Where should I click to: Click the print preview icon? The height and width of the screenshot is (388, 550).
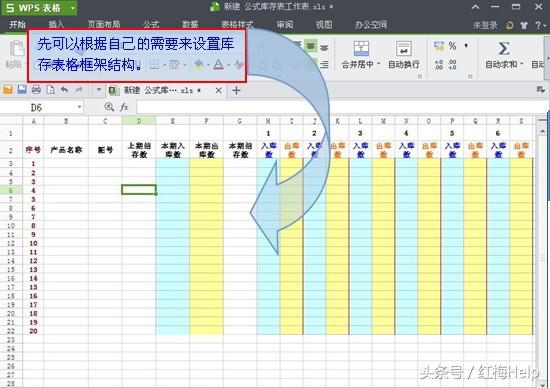coord(51,90)
